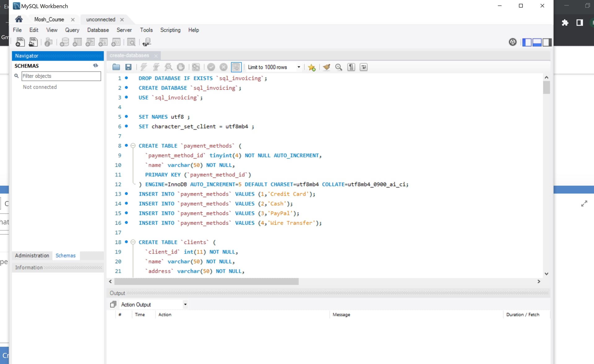Beautify the SQL script broom icon
The width and height of the screenshot is (594, 364).
327,67
